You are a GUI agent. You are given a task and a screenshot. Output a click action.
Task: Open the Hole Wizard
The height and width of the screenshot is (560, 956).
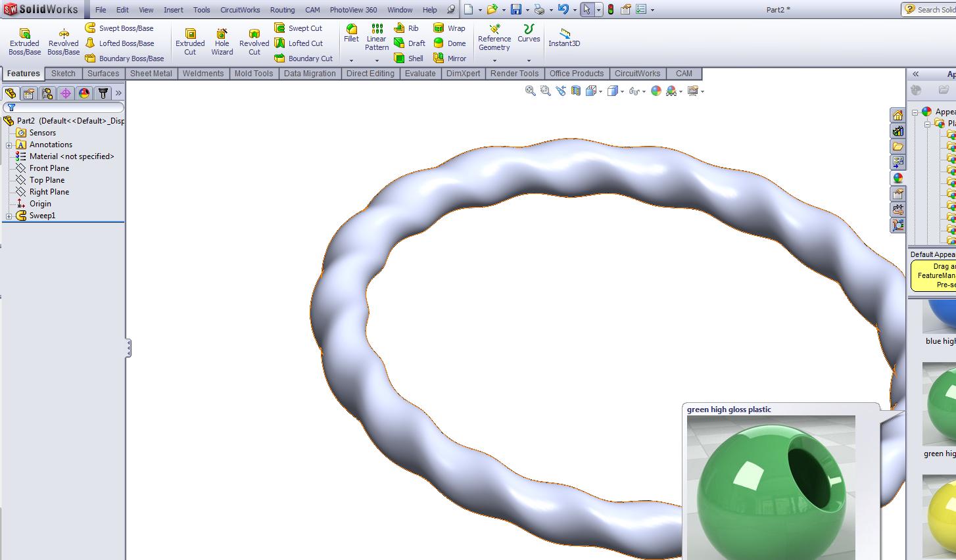point(222,41)
